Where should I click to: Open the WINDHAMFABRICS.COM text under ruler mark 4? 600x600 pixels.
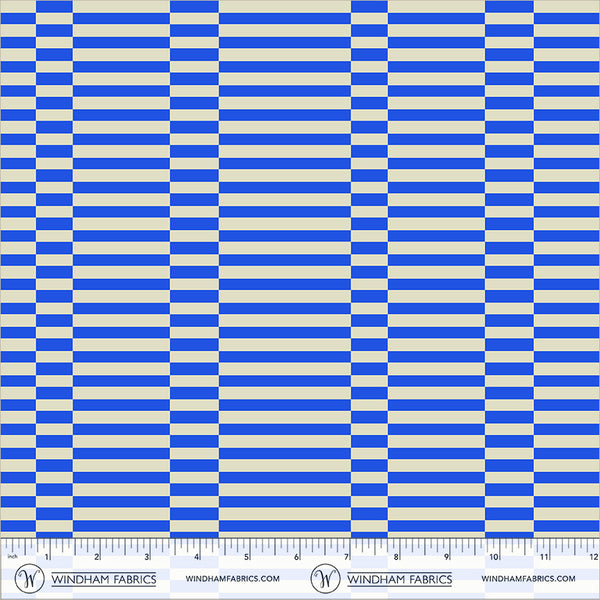tap(233, 579)
